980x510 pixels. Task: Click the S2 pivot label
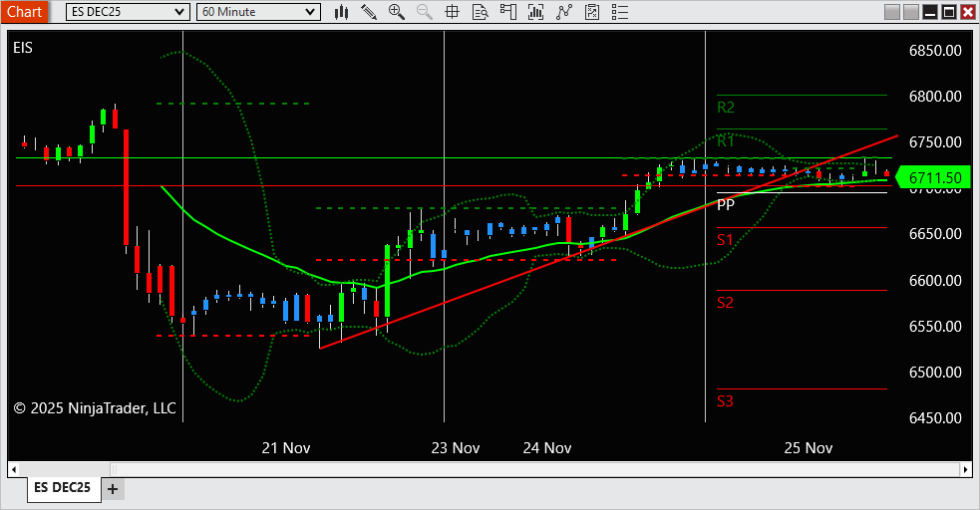click(725, 303)
